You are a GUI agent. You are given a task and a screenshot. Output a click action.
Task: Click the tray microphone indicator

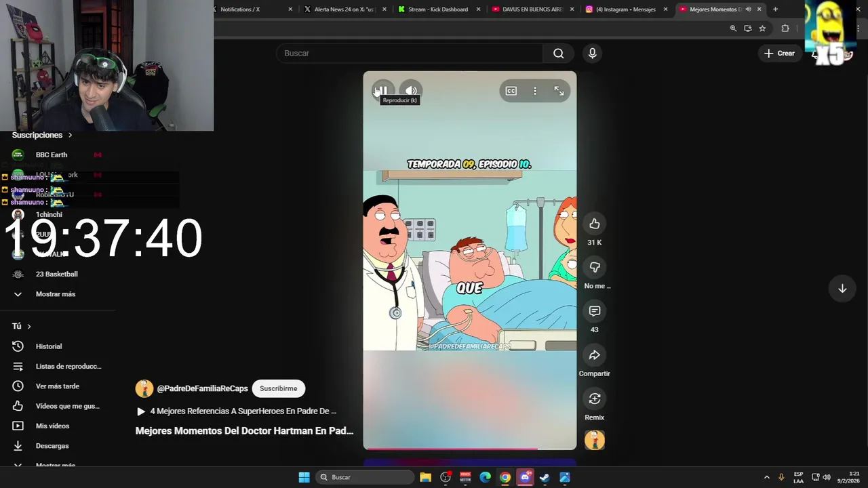782,477
